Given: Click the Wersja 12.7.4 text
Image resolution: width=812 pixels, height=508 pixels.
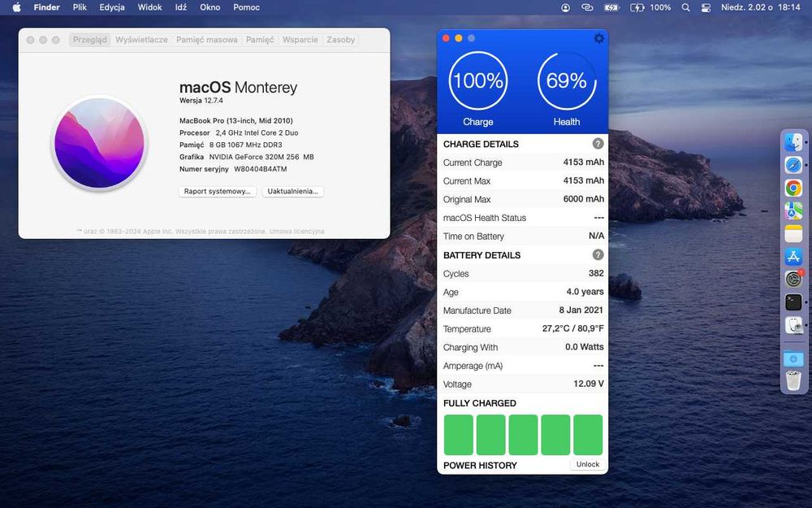Looking at the screenshot, I should point(201,101).
